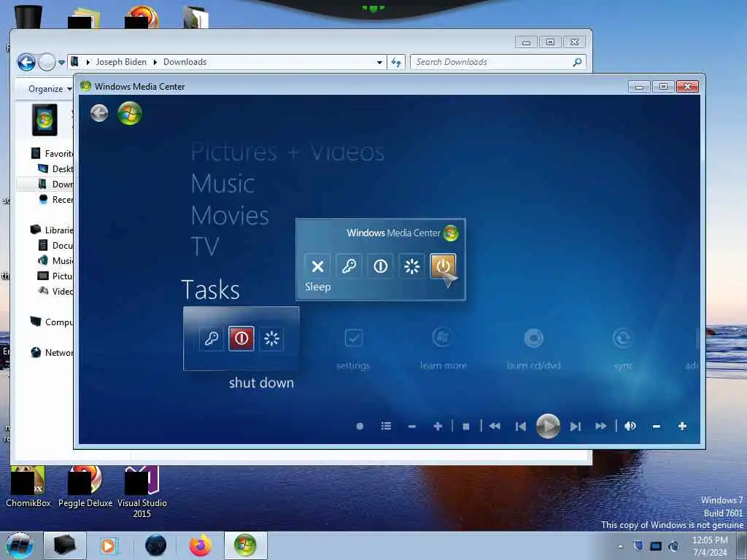Open the address bar history dropdown arrow

pos(379,63)
